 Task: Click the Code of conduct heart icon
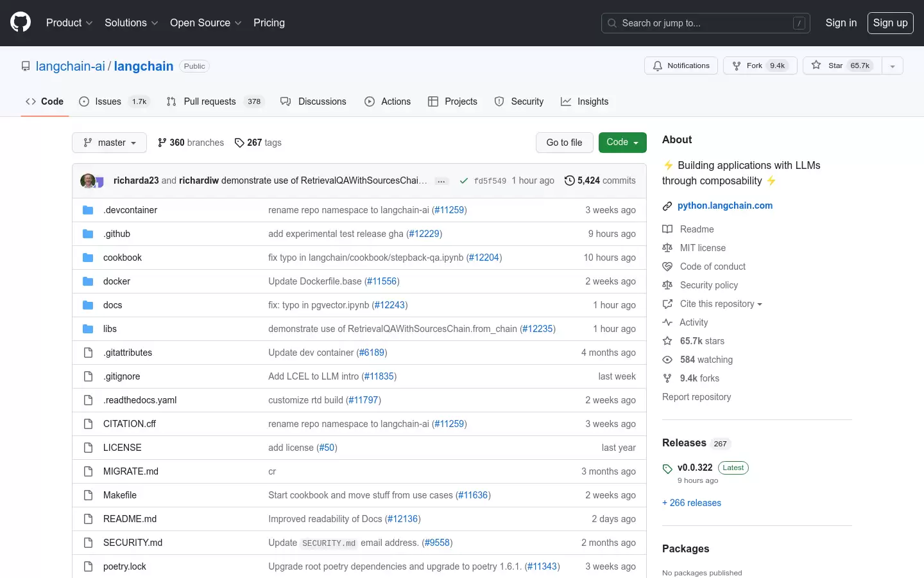pos(667,267)
